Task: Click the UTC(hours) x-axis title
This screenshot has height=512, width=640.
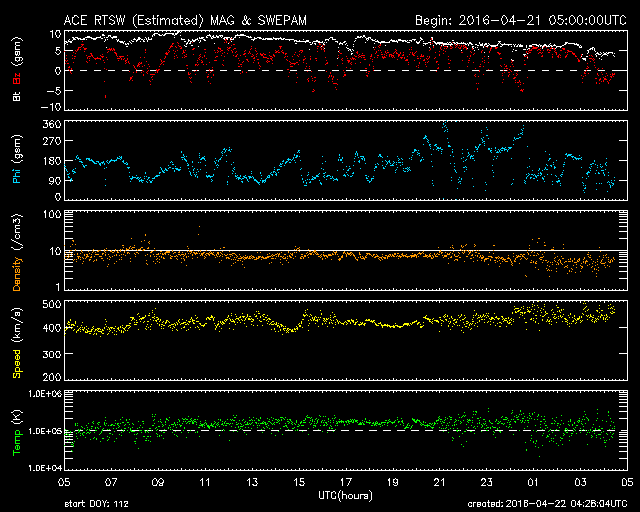Action: pos(344,494)
